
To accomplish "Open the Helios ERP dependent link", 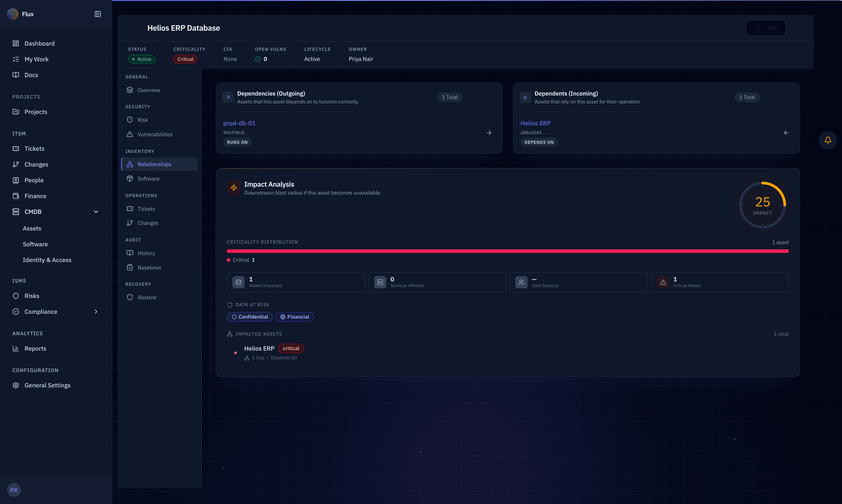I will click(535, 123).
